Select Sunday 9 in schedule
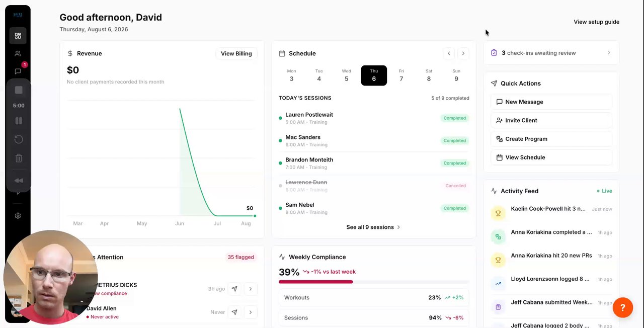Viewport: 644px width, 328px height. 456,75
